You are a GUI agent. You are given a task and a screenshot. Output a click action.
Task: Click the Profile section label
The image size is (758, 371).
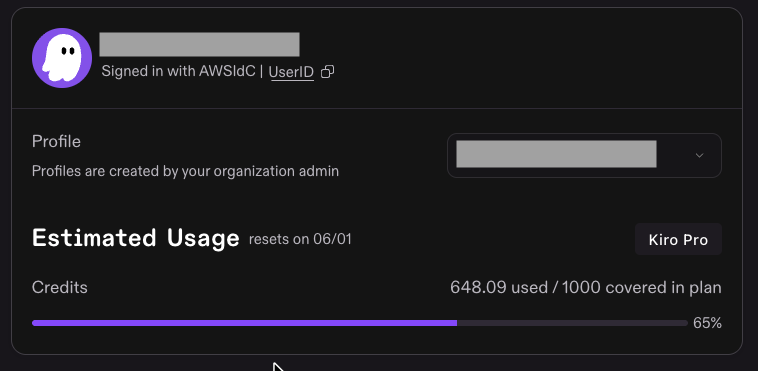[56, 142]
